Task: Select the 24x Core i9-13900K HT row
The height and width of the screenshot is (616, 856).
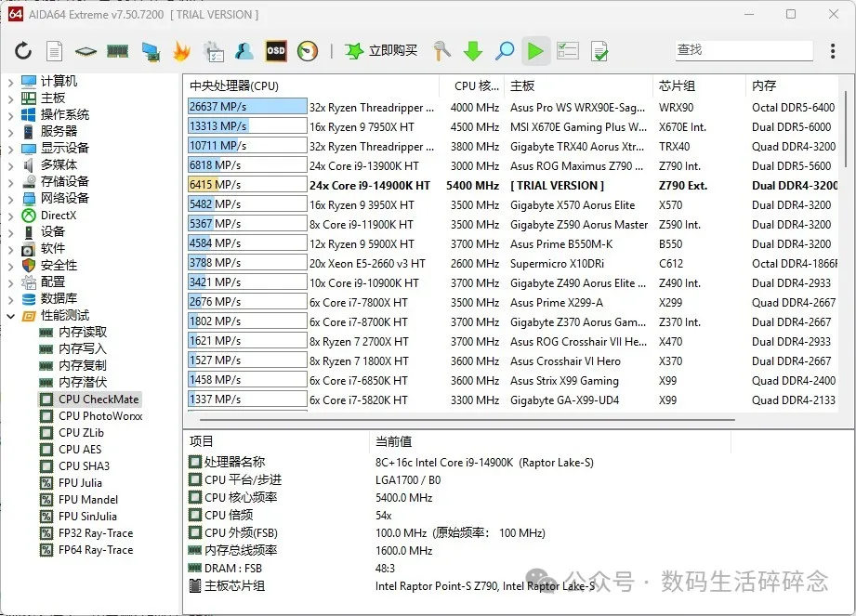Action: point(512,166)
